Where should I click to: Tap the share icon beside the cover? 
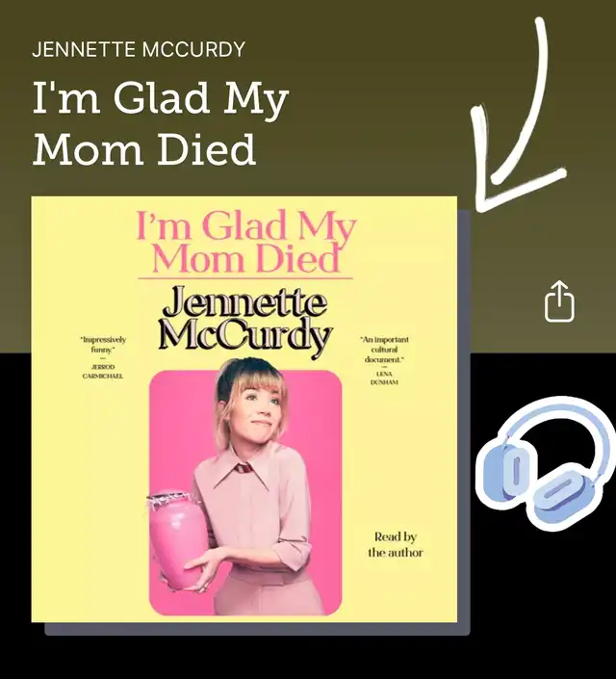click(559, 301)
